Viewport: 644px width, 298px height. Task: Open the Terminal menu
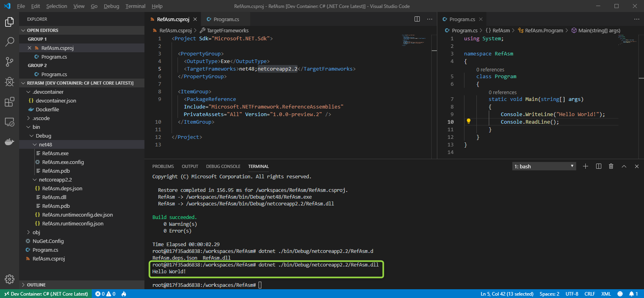pyautogui.click(x=135, y=6)
